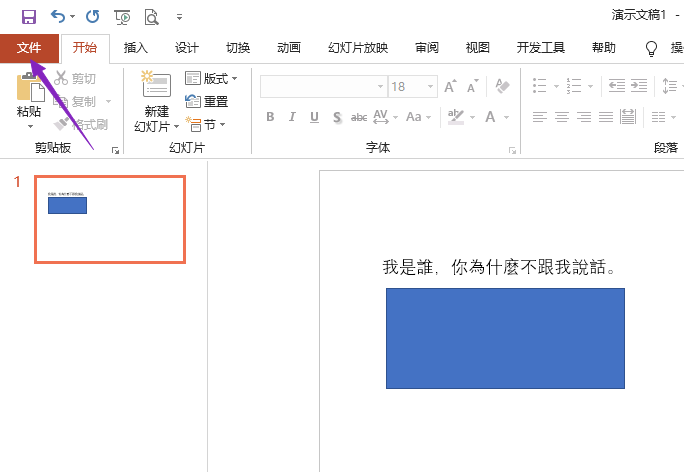This screenshot has height=472, width=684.
Task: Open the 字体 dialog launcher
Action: [x=512, y=150]
